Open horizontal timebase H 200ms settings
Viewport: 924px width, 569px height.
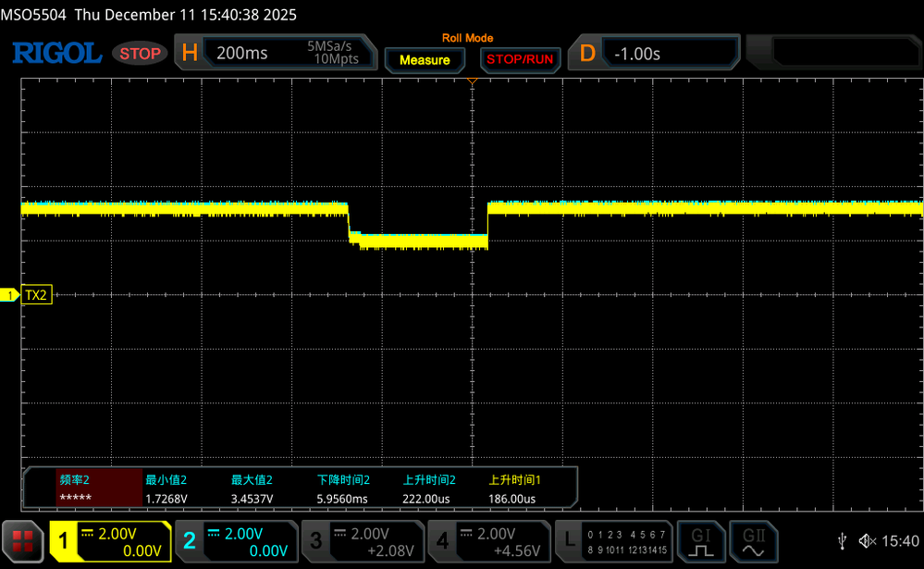276,53
